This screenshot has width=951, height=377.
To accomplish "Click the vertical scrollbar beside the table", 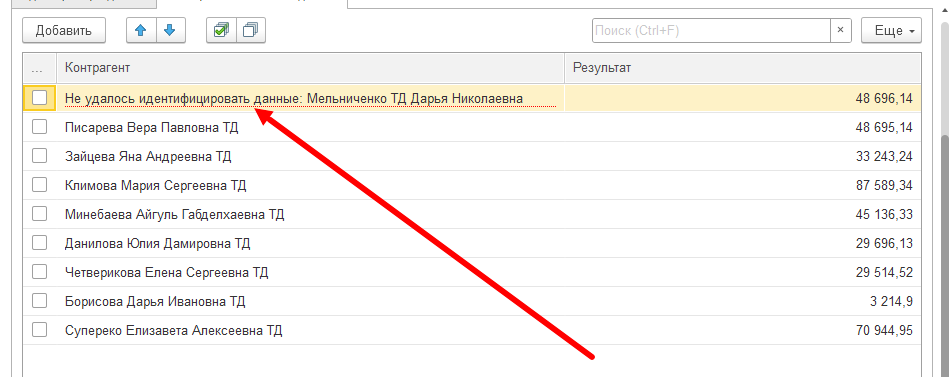I will (946, 255).
